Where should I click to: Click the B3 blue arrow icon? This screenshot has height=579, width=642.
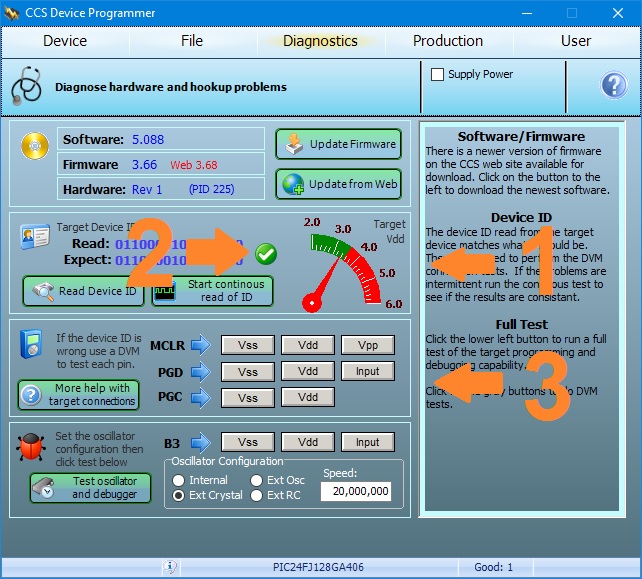click(x=201, y=443)
